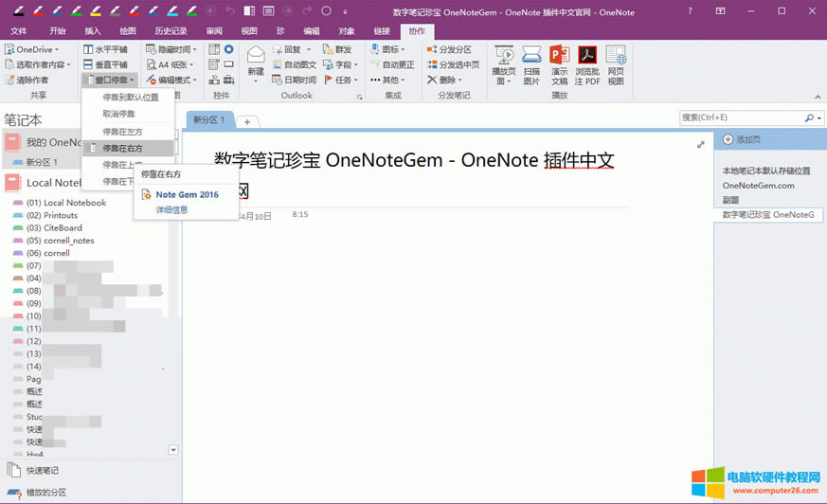
Task: Click the 日期时间 button
Action: point(295,80)
